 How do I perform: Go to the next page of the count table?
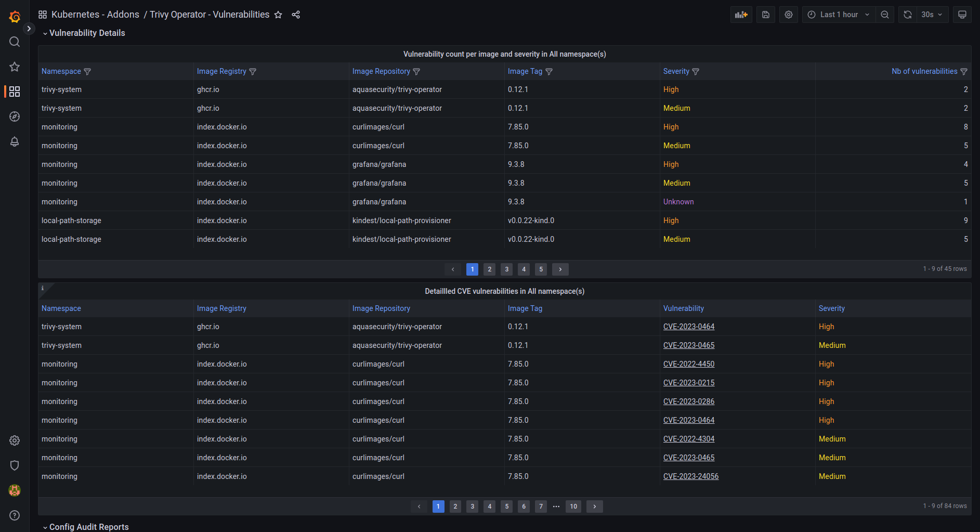560,269
